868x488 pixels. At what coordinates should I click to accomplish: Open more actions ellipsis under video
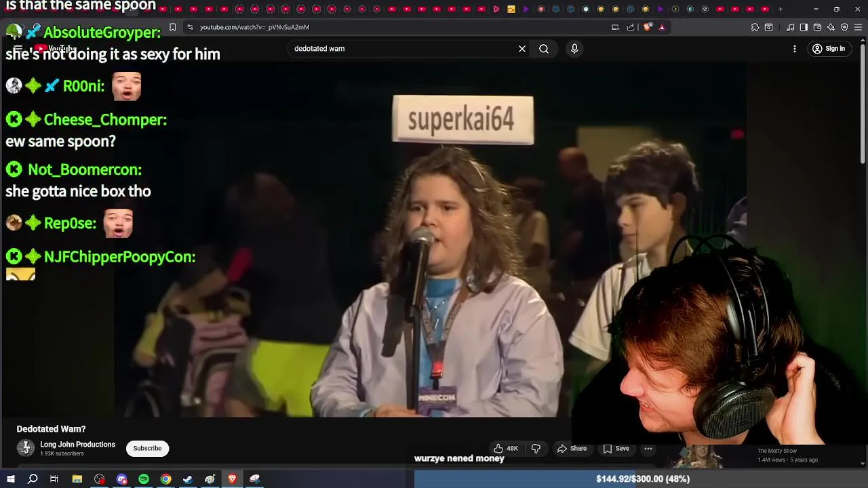click(648, 448)
